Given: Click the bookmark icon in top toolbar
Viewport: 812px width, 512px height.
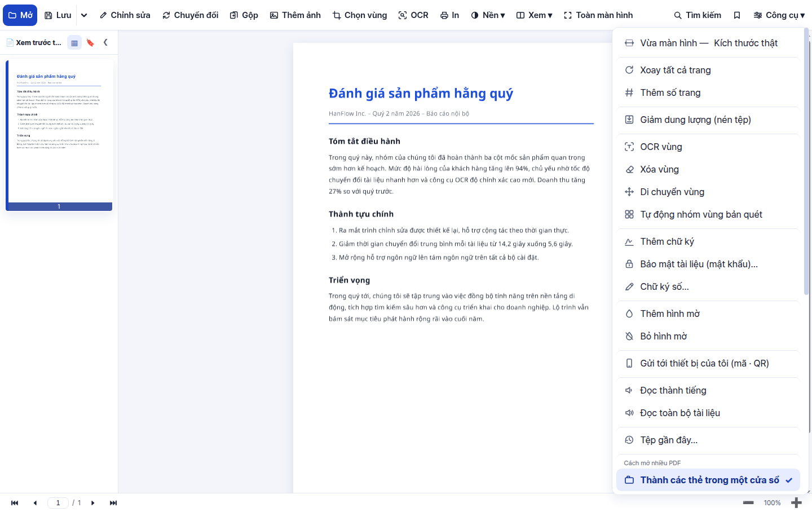Looking at the screenshot, I should [736, 15].
